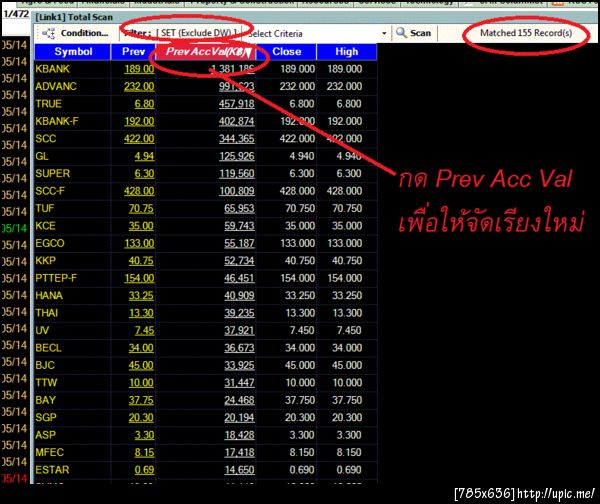Click the Condition tree icon
Image resolution: width=600 pixels, height=504 pixels.
pos(49,34)
